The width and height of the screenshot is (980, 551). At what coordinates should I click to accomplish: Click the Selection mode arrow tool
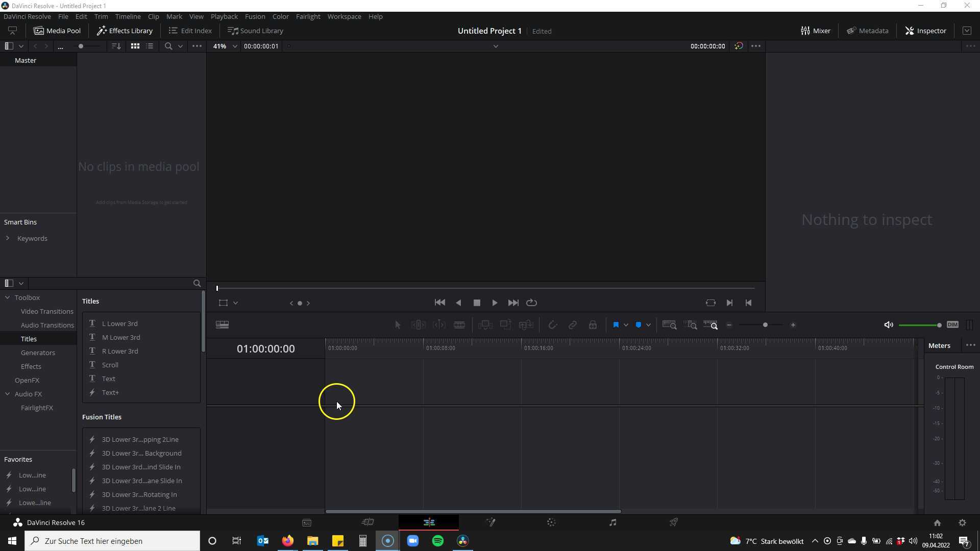398,325
